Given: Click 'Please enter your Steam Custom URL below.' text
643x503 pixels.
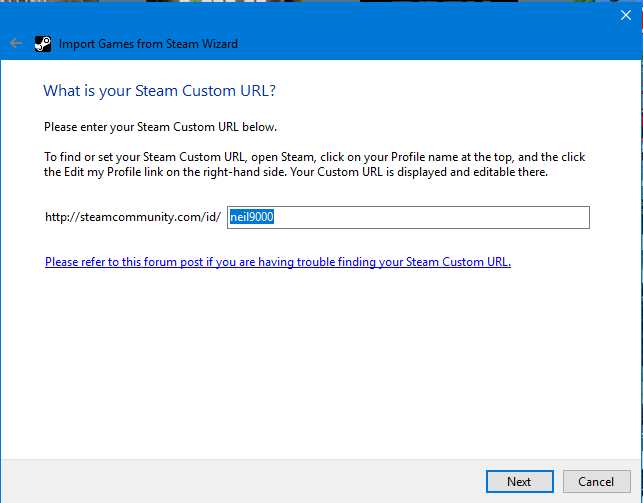Looking at the screenshot, I should [160, 127].
